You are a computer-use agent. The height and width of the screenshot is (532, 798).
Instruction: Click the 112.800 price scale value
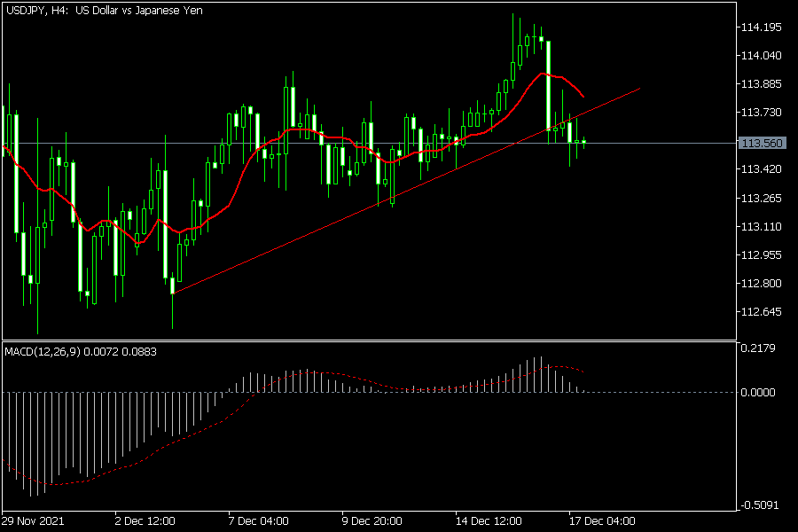(x=762, y=283)
